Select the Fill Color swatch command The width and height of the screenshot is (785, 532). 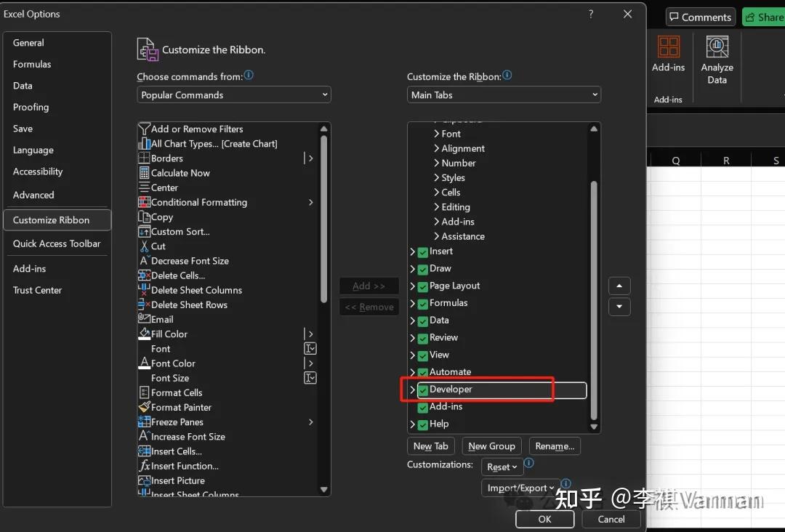pyautogui.click(x=169, y=334)
